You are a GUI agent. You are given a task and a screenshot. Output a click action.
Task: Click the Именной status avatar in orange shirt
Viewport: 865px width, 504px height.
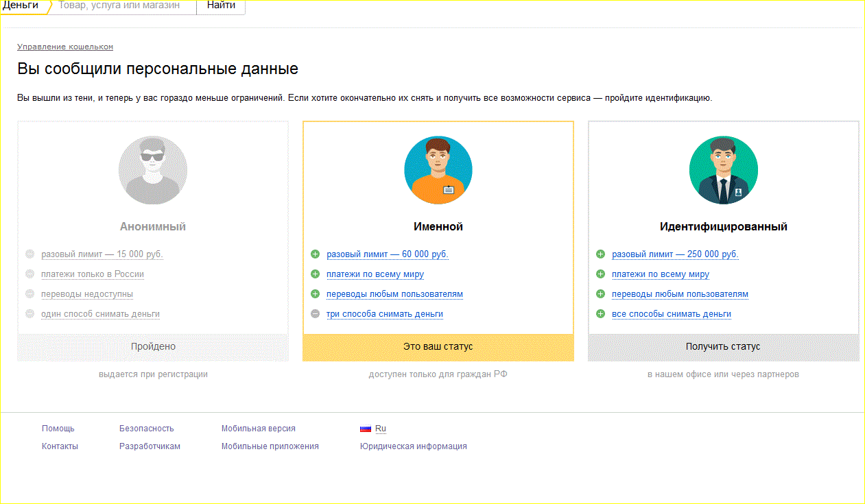(438, 170)
